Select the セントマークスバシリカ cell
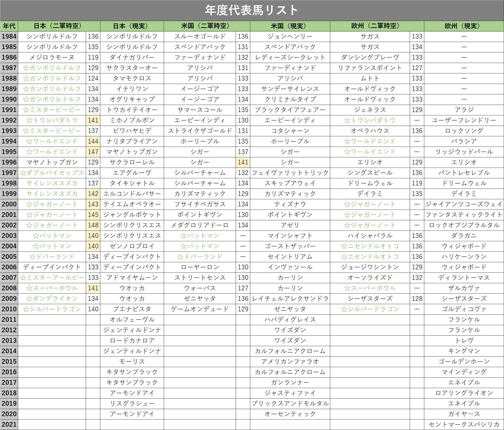504x430 pixels. [464, 424]
